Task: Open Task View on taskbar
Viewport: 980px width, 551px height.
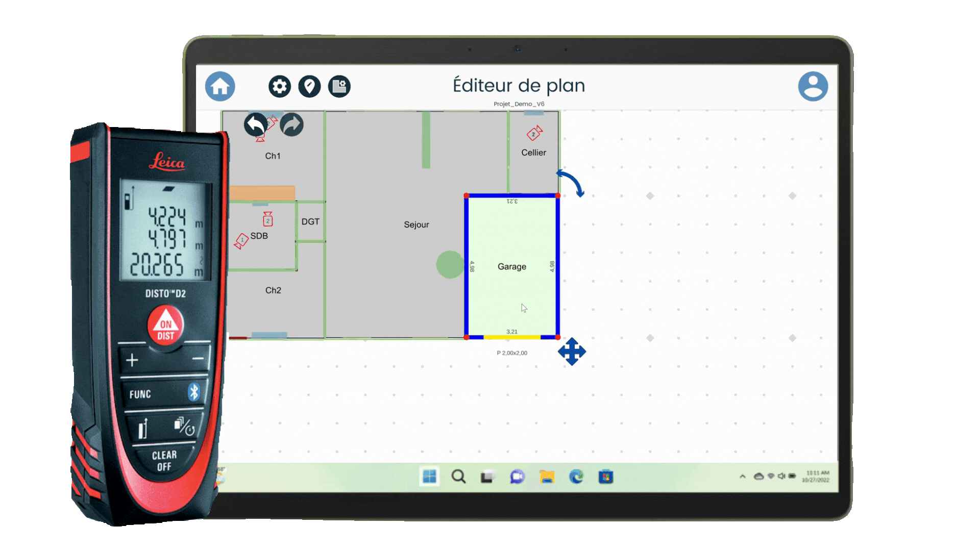Action: tap(487, 477)
